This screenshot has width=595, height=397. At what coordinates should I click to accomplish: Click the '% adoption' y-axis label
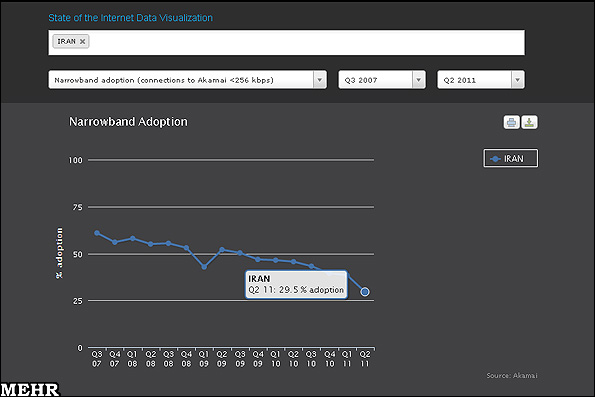click(59, 253)
